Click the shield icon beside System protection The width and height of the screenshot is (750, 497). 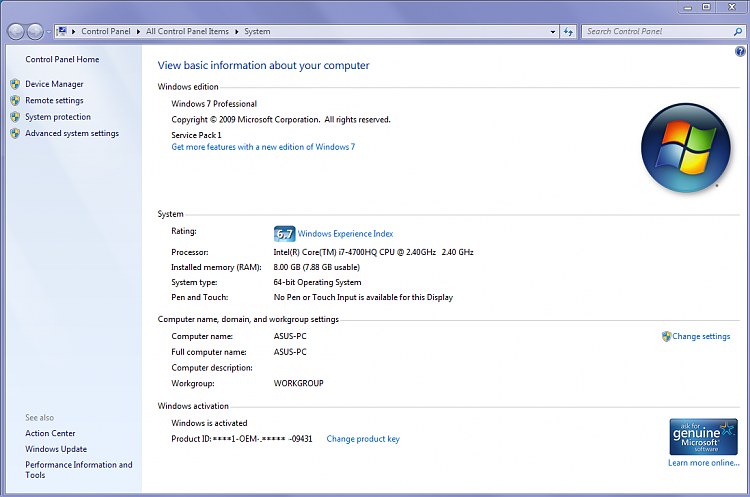coord(15,117)
